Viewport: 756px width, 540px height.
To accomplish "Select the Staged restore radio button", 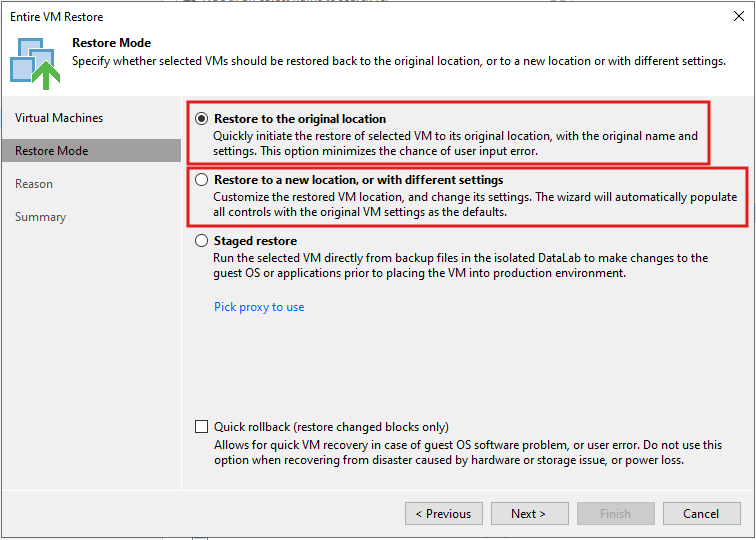I will coord(202,241).
